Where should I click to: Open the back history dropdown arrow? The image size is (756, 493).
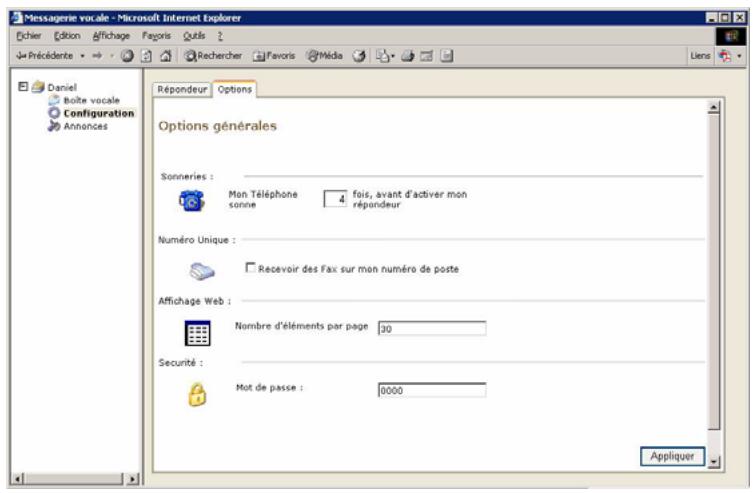coord(82,56)
